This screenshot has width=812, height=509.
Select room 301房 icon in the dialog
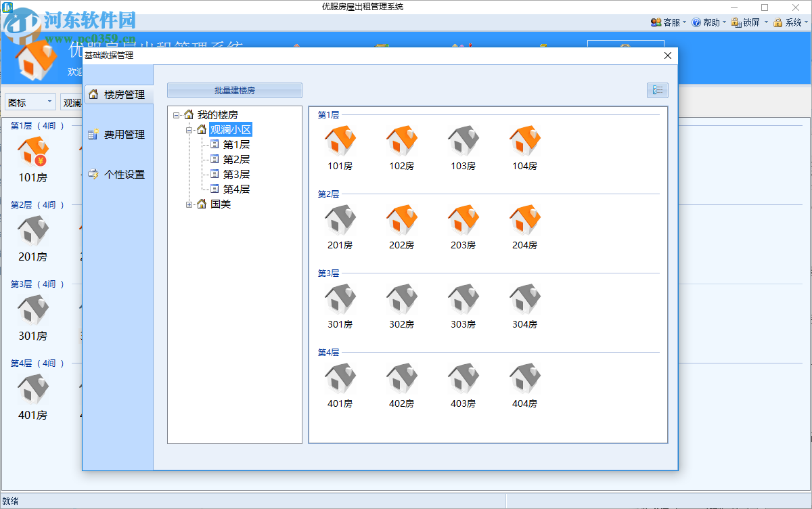[340, 300]
